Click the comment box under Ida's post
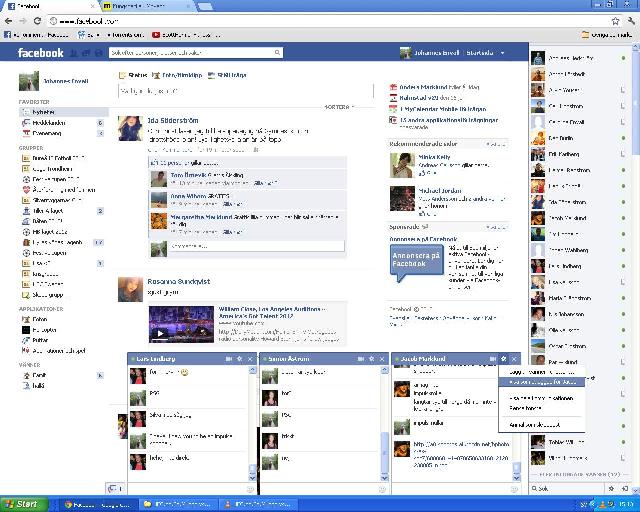The width and height of the screenshot is (640, 512). [257, 246]
